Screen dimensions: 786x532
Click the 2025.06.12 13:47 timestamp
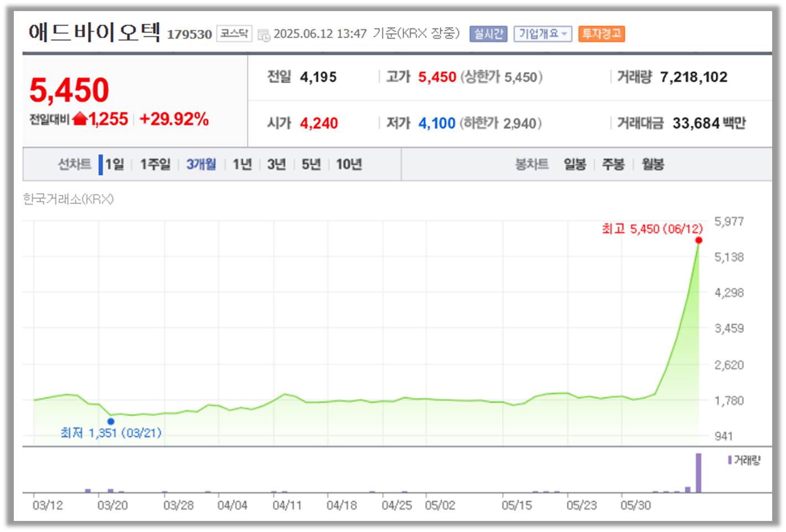coord(320,34)
